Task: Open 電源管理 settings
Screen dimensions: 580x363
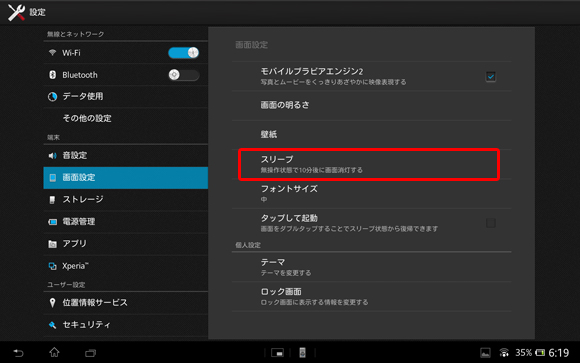Action: point(126,222)
